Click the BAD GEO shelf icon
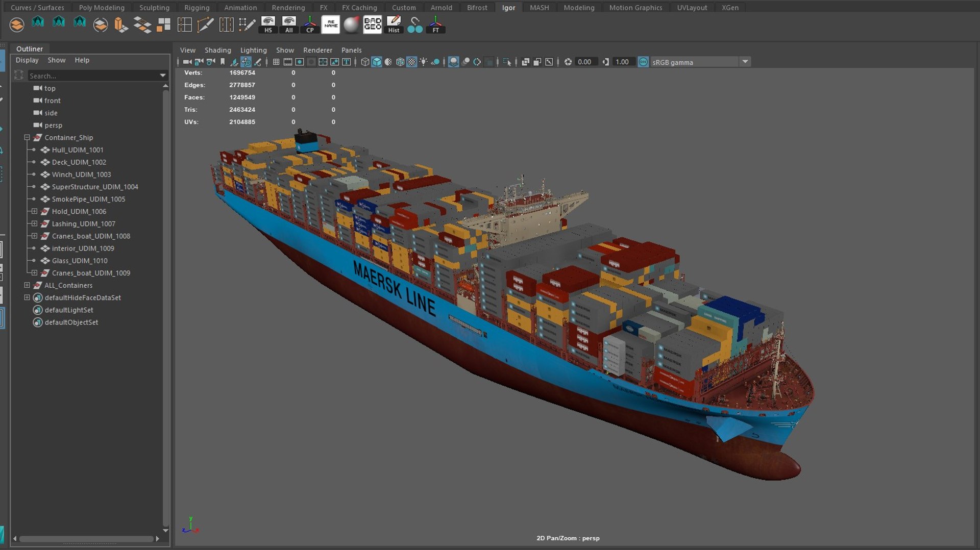Screen dimensions: 980x550 pyautogui.click(x=372, y=24)
